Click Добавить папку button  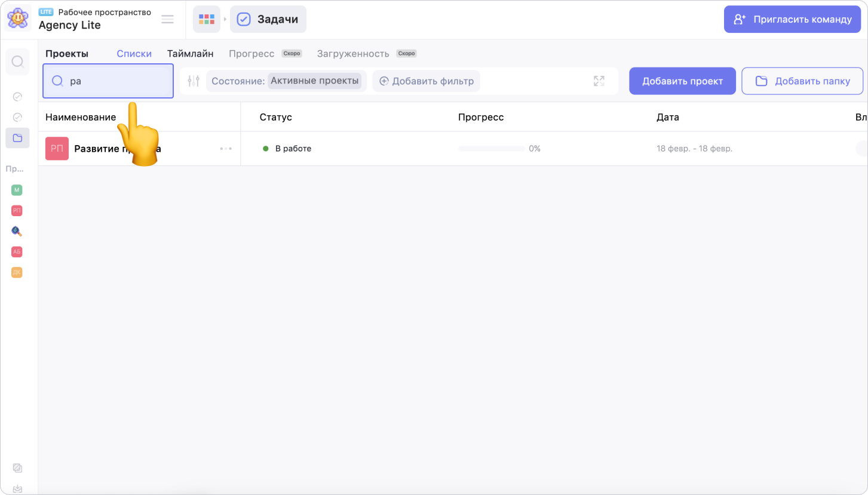802,81
